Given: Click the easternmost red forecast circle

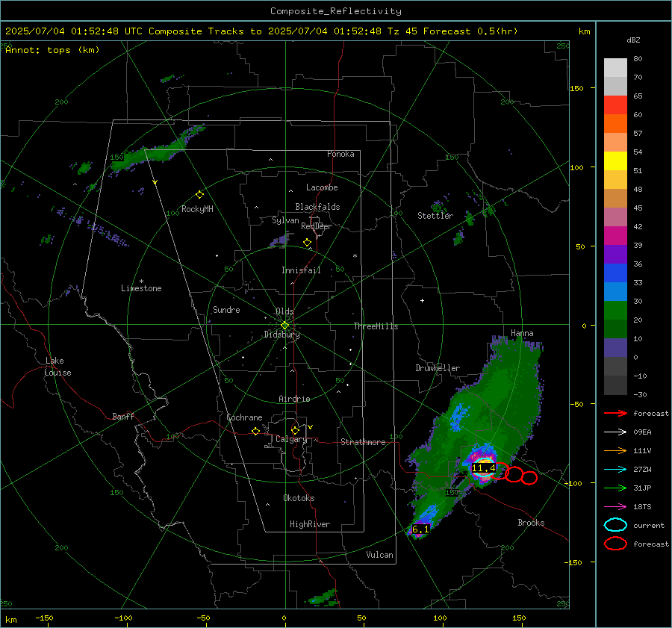Looking at the screenshot, I should pos(529,478).
